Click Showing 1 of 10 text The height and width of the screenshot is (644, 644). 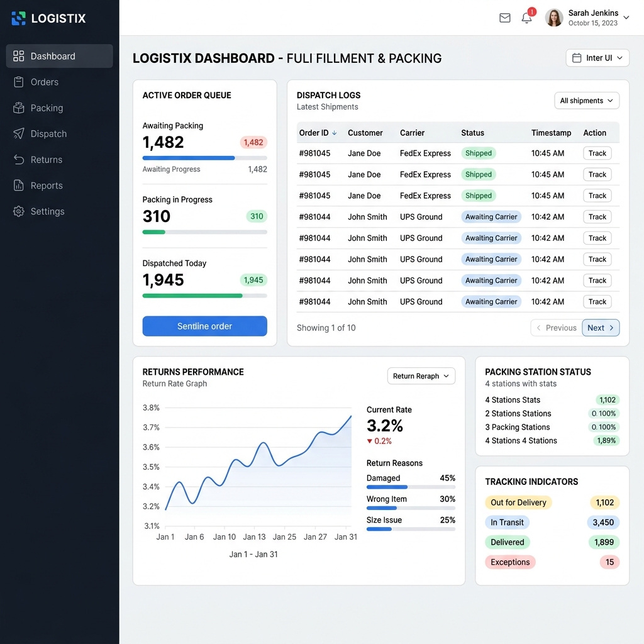click(326, 328)
